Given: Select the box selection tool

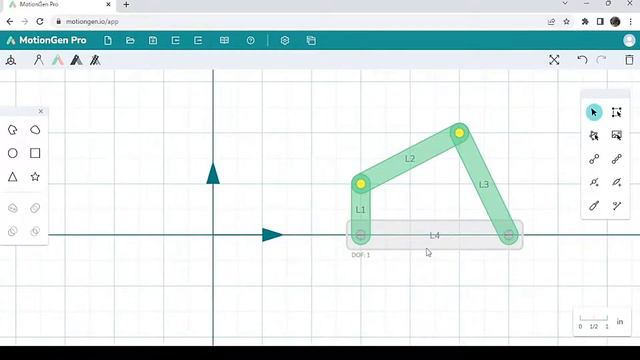Looking at the screenshot, I should pos(616,112).
